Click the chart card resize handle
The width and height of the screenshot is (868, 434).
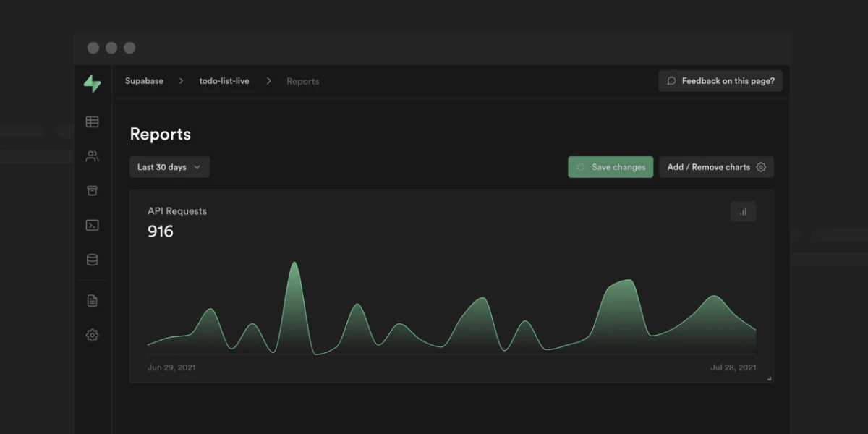[x=769, y=378]
